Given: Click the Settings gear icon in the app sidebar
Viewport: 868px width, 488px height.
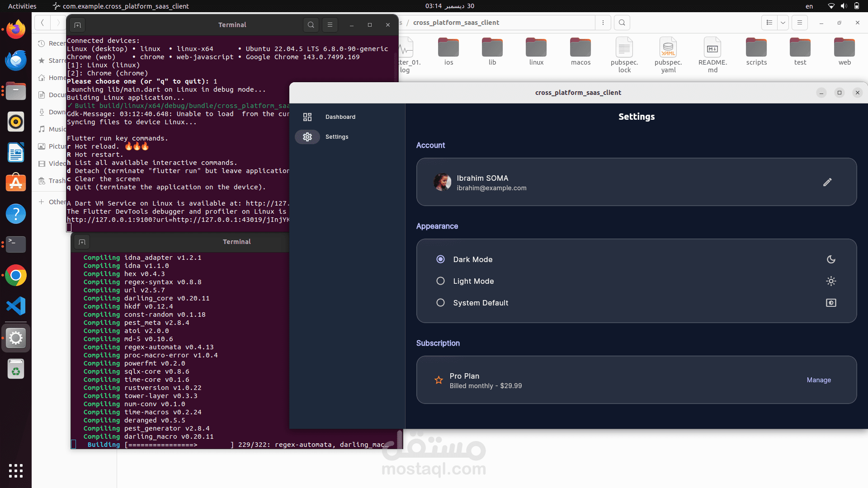Looking at the screenshot, I should click(x=307, y=137).
